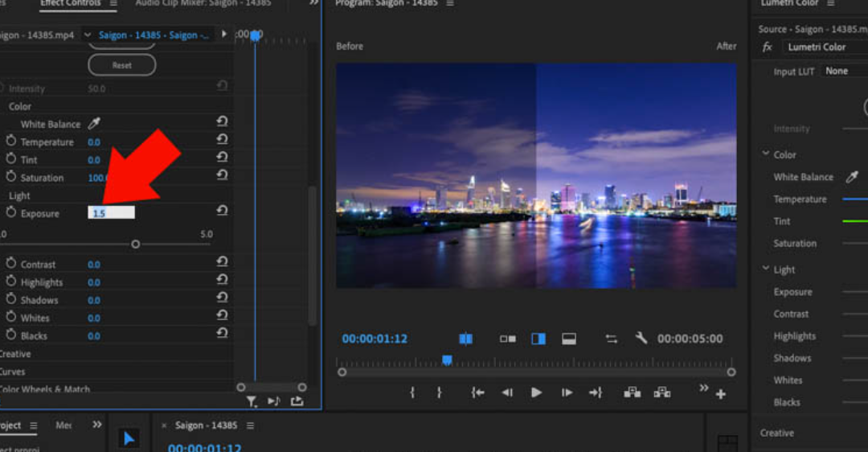The image size is (868, 452).
Task: Reset the Intensity parameter
Action: click(x=222, y=86)
